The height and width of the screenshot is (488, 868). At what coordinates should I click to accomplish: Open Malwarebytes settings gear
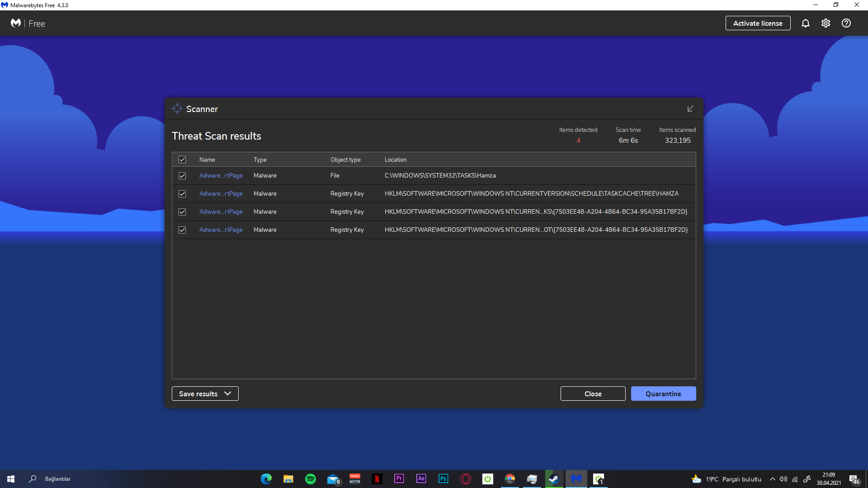pyautogui.click(x=826, y=23)
